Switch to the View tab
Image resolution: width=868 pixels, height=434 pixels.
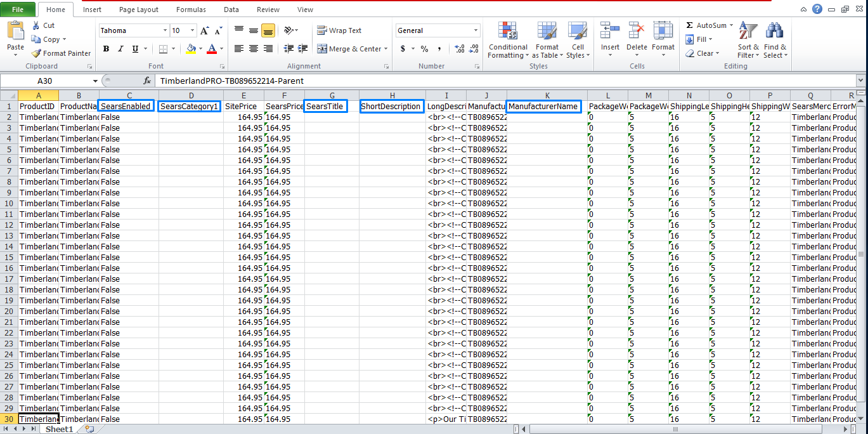[306, 10]
